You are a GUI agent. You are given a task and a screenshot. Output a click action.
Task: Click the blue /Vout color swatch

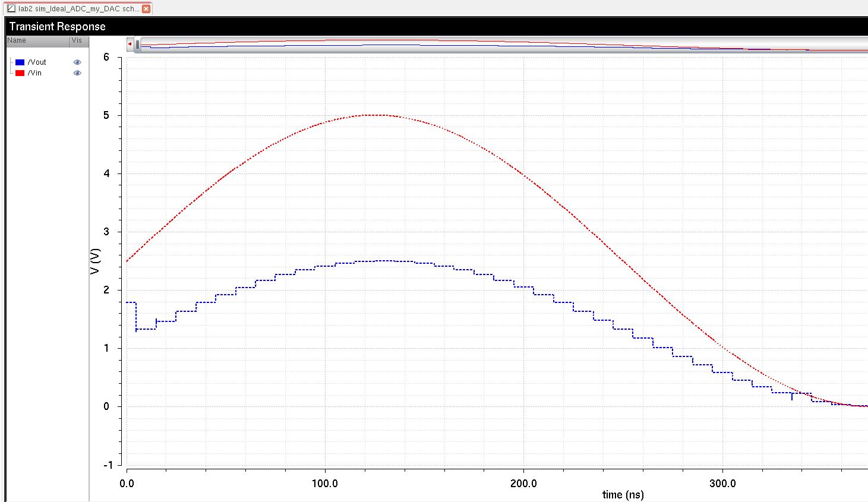[x=20, y=62]
